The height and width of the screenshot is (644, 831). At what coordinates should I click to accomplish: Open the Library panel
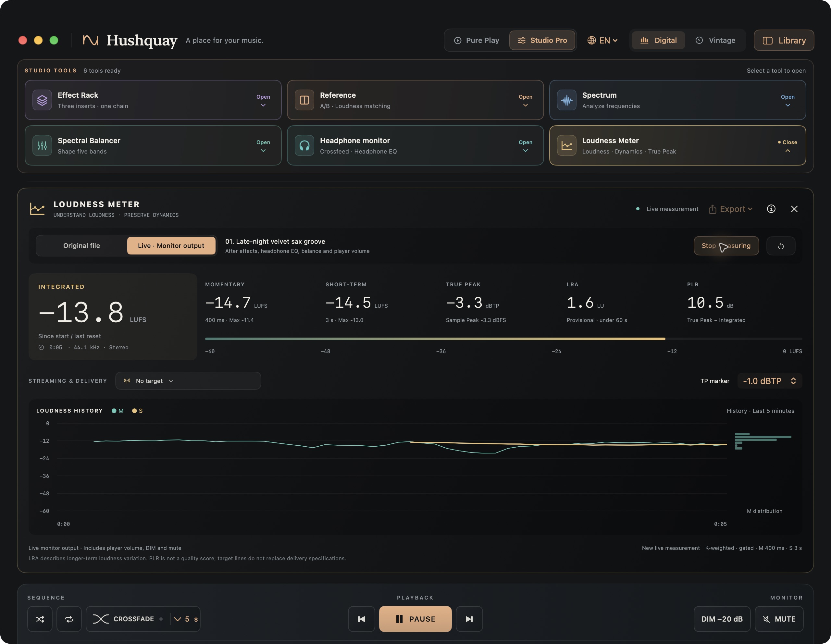[x=784, y=40]
